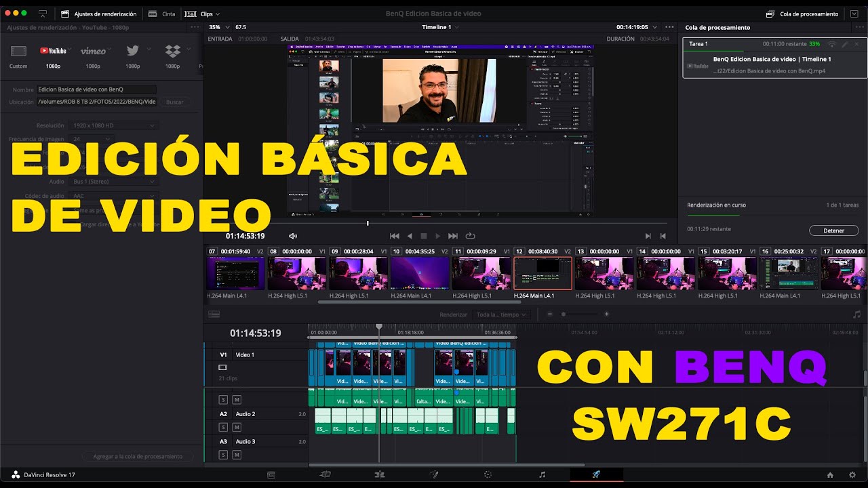The height and width of the screenshot is (488, 868).
Task: Jump to last frame in viewer
Action: (x=453, y=236)
